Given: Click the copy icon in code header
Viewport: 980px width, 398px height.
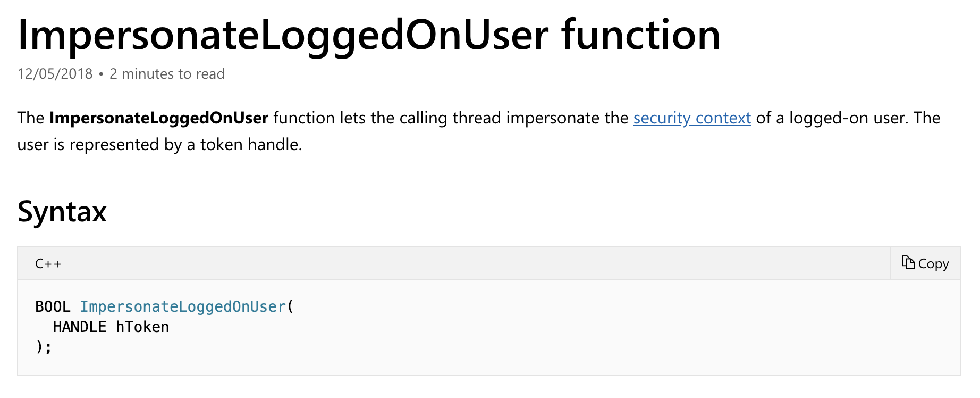Looking at the screenshot, I should 908,263.
